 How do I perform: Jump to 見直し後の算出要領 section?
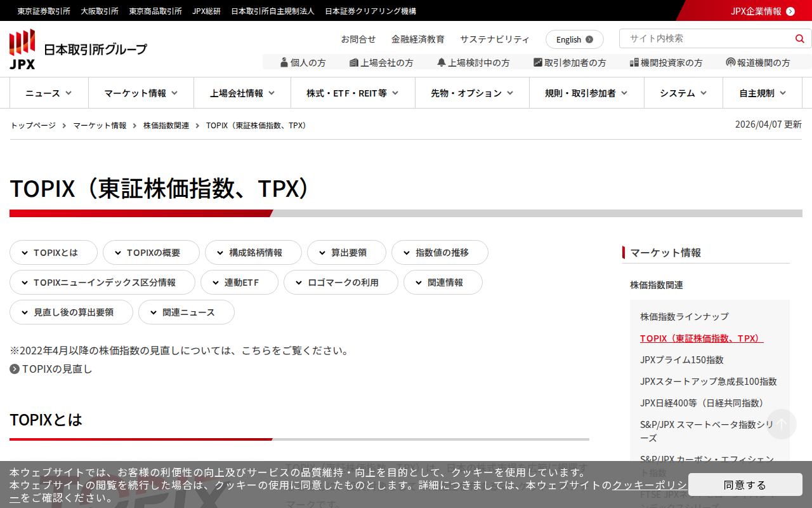pos(71,312)
